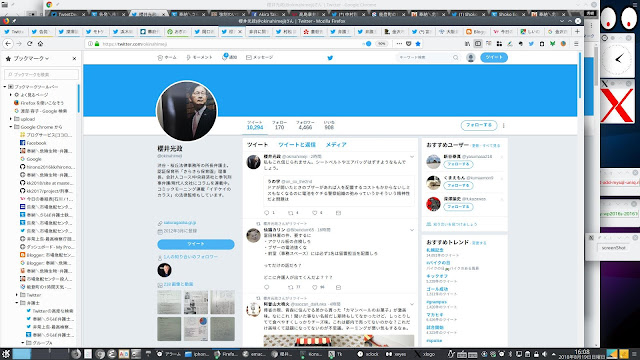Open キックオフ trend
The width and height of the screenshot is (640, 360).
(437, 276)
